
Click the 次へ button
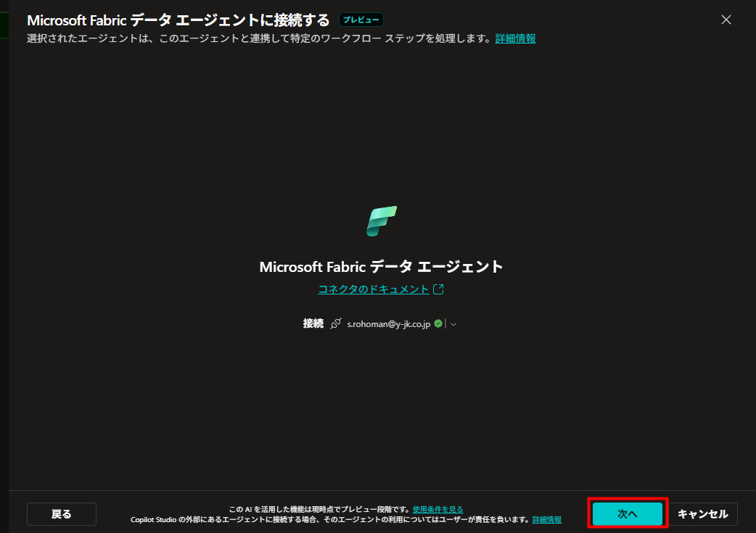(628, 513)
